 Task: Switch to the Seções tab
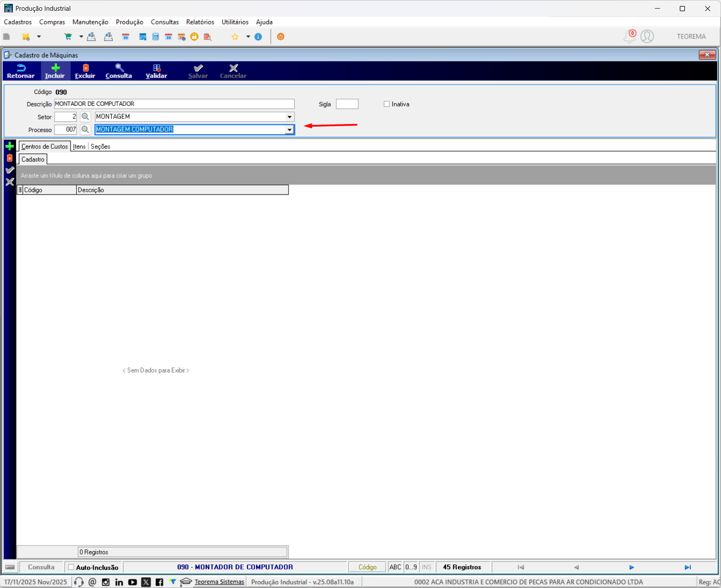point(100,146)
